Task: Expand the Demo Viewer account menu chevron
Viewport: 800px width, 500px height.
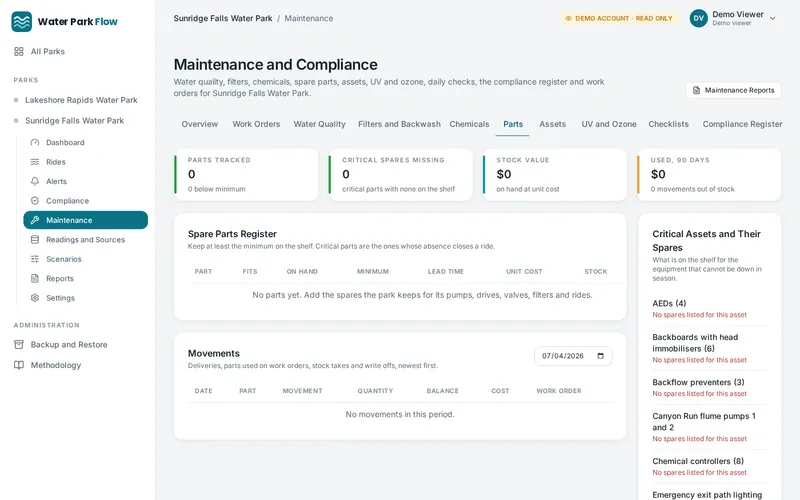Action: click(x=772, y=18)
